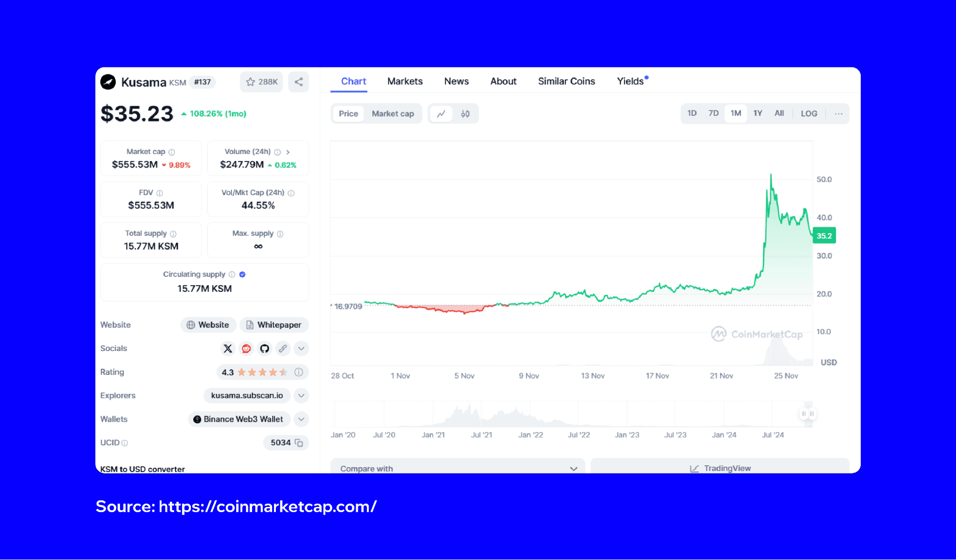Open kusama.subscan.io explorer
Image resolution: width=956 pixels, height=560 pixels.
247,396
